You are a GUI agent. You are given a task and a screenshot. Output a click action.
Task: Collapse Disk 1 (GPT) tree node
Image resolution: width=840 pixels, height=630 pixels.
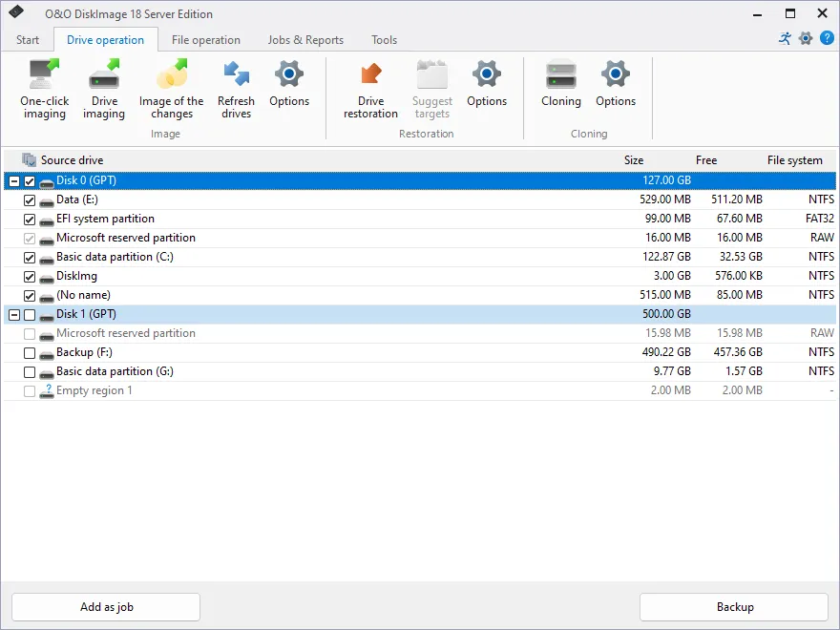coord(14,315)
